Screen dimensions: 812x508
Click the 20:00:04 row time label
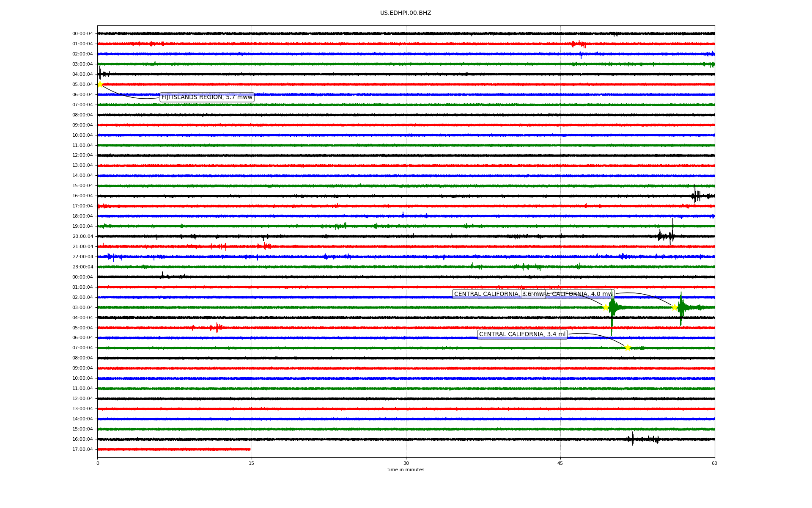click(82, 237)
